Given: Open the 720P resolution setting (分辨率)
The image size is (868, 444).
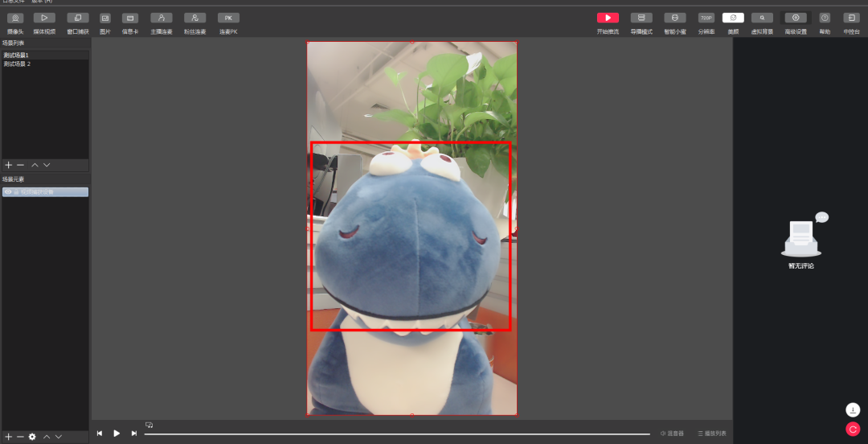Looking at the screenshot, I should pyautogui.click(x=706, y=23).
